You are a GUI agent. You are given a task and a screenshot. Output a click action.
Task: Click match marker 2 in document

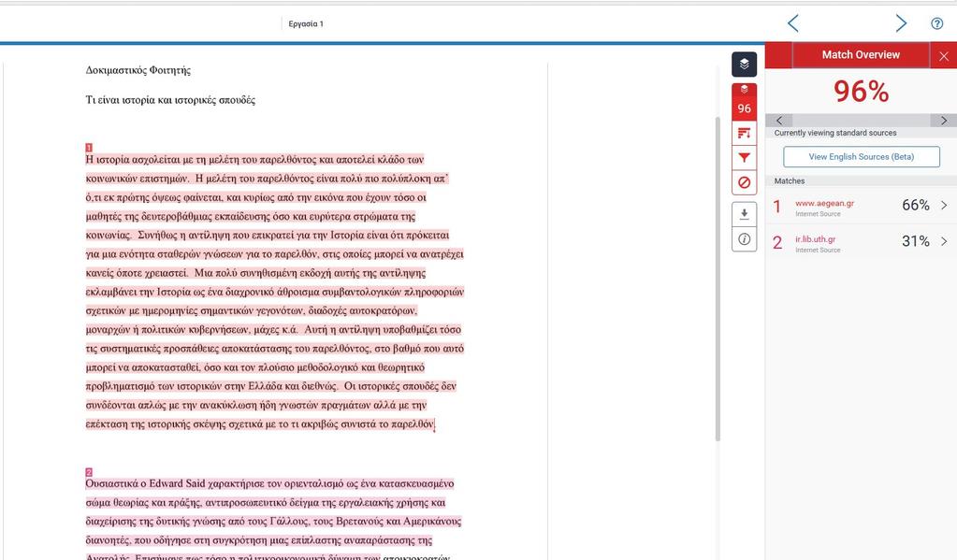pos(89,472)
